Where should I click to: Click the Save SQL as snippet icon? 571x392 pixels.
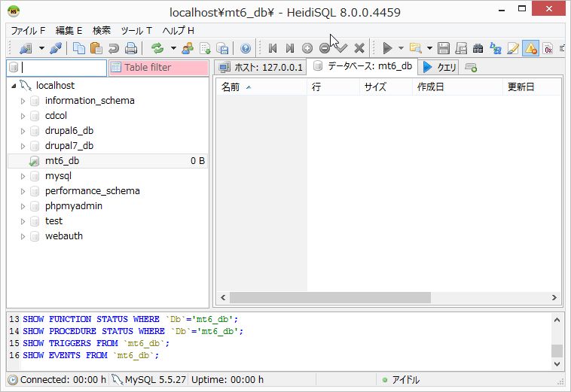pyautogui.click(x=461, y=48)
